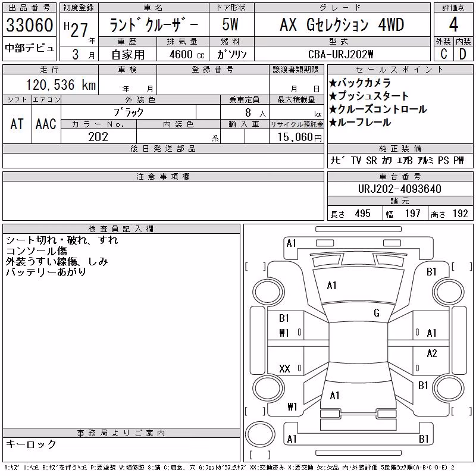Click interior grade D
The width and height of the screenshot is (476, 476).
point(463,54)
